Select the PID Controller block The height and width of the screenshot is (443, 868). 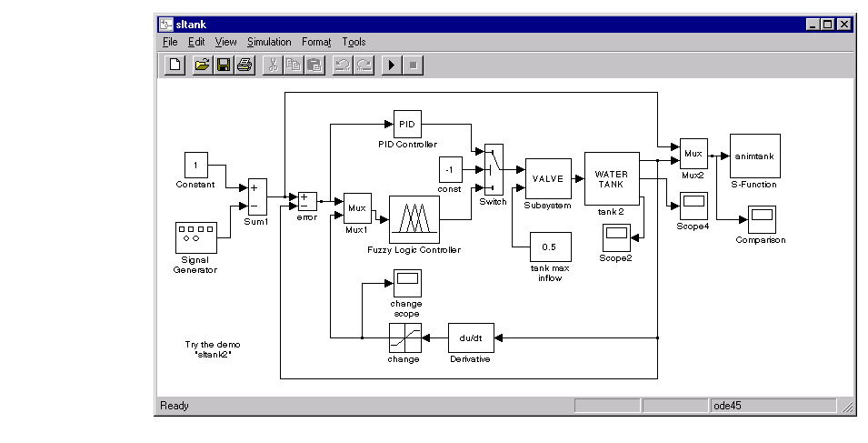pyautogui.click(x=407, y=124)
